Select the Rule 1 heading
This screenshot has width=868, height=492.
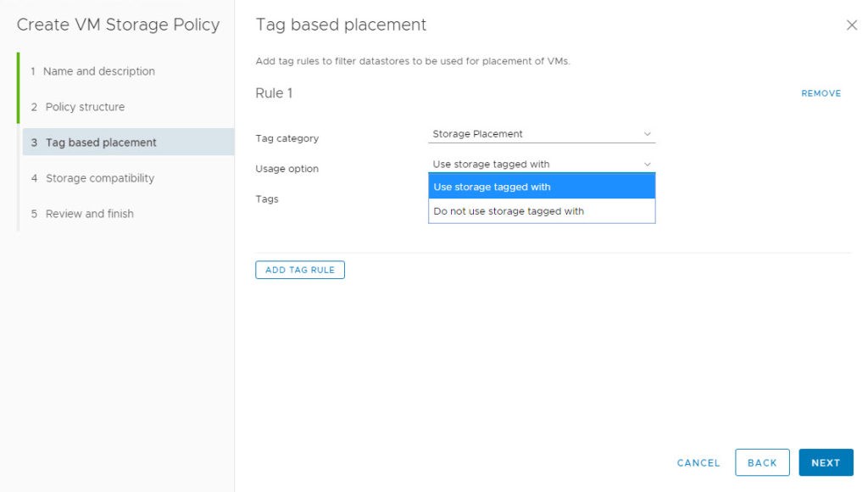273,93
